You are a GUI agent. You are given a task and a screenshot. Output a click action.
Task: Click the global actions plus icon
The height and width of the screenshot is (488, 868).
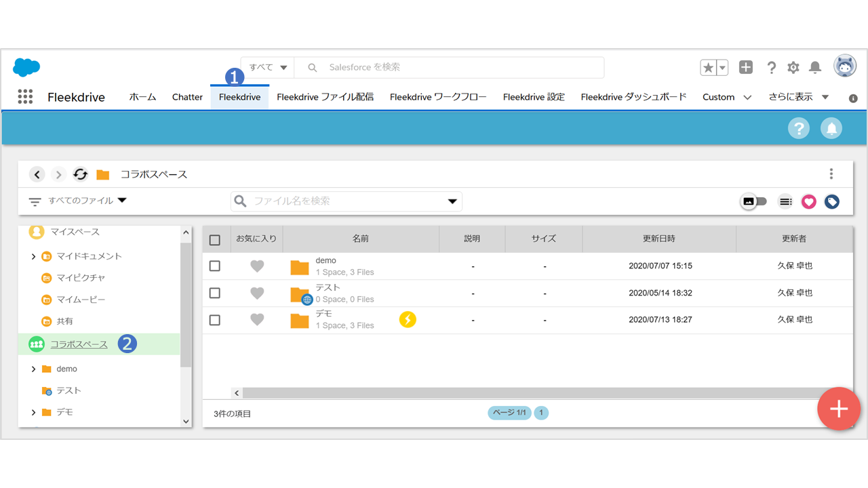click(746, 67)
